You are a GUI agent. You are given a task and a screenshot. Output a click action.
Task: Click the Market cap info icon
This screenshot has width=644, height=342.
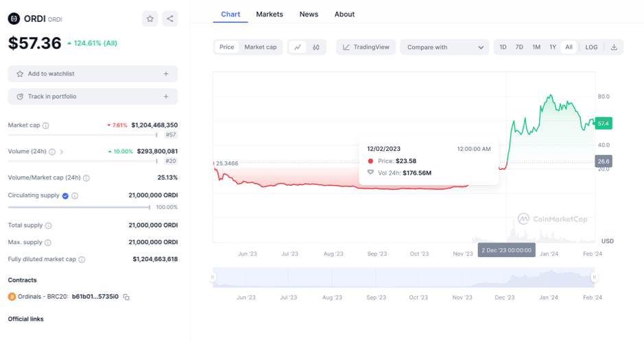[x=46, y=125]
